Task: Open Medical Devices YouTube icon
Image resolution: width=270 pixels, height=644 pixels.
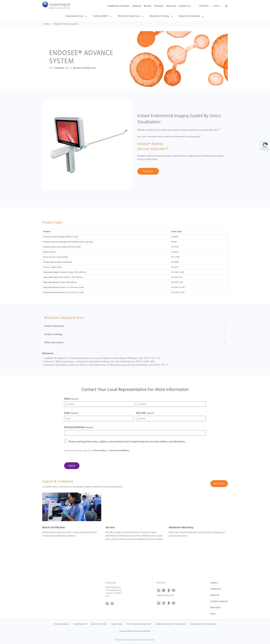Action: pyautogui.click(x=174, y=603)
